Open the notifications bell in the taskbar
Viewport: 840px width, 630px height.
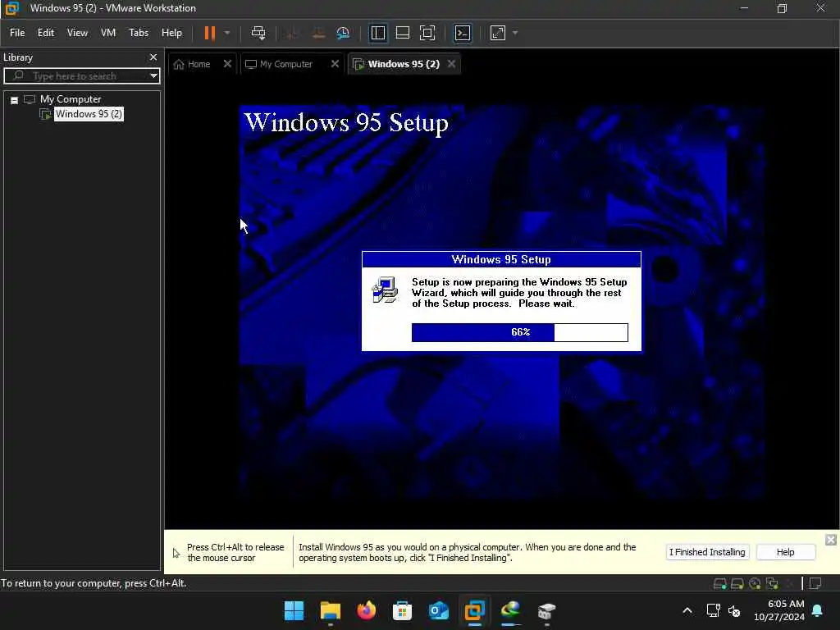818,610
